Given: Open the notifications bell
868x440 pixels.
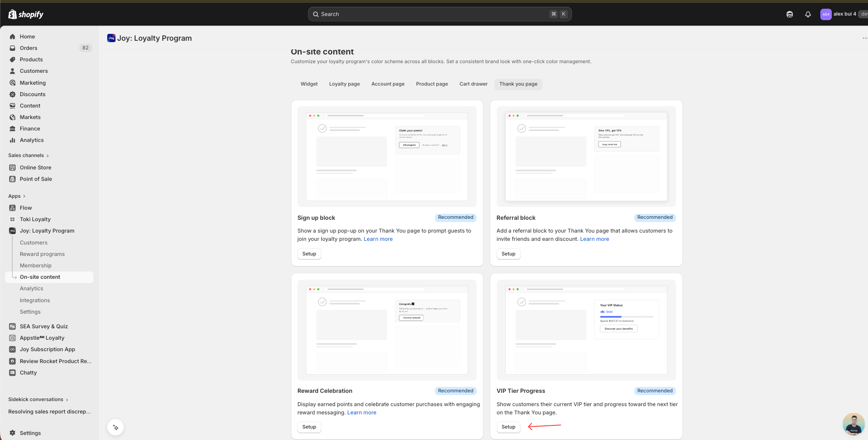Looking at the screenshot, I should 808,14.
